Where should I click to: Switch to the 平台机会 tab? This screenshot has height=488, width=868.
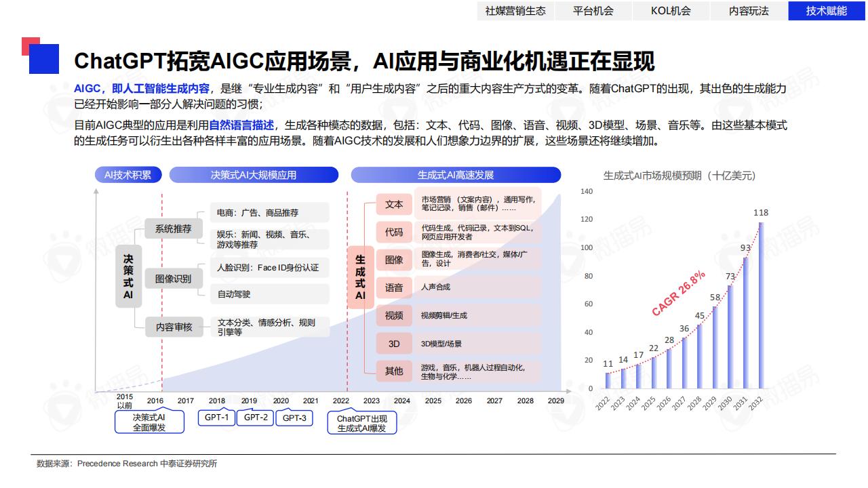[x=593, y=11]
